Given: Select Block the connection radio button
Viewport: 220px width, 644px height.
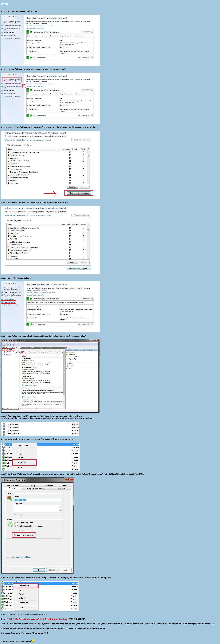Looking at the screenshot, I should pos(15,535).
